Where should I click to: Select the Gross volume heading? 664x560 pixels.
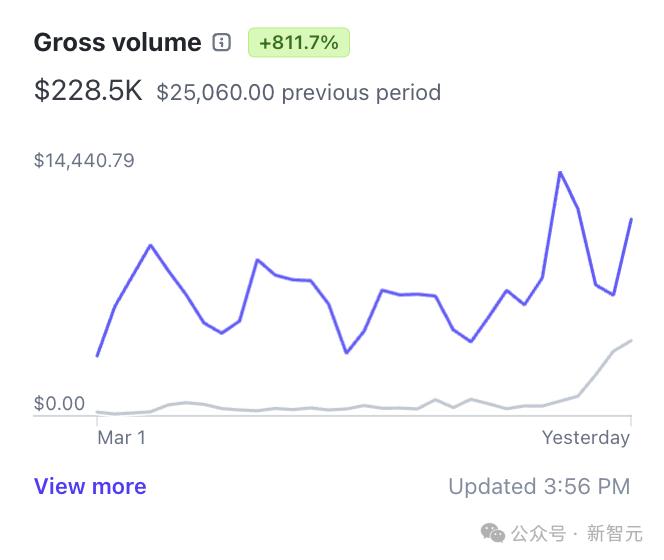pos(118,42)
